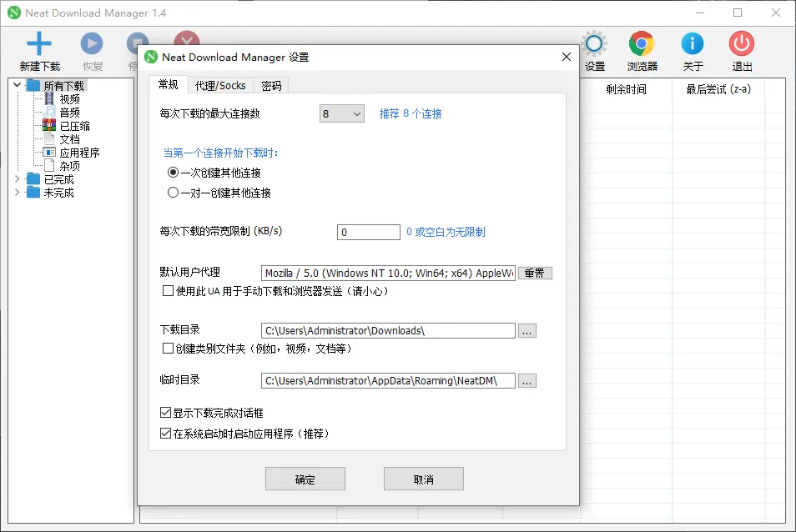Click the Neat Download Manager logo in title bar

tap(14, 13)
